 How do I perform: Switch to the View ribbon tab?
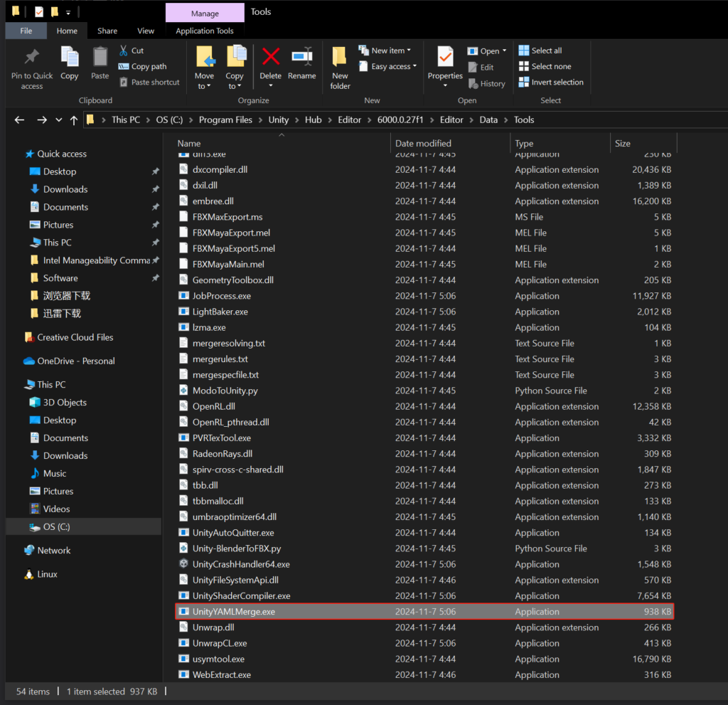(146, 31)
